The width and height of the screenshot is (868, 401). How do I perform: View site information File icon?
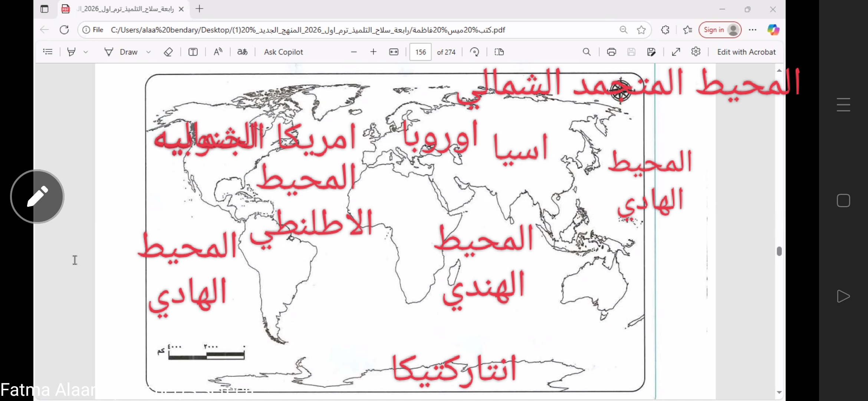[93, 30]
